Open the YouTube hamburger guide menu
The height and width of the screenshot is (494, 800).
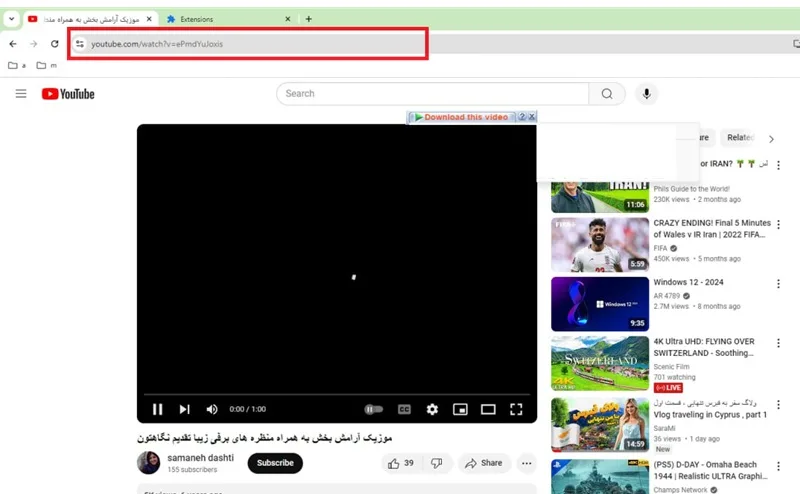21,94
